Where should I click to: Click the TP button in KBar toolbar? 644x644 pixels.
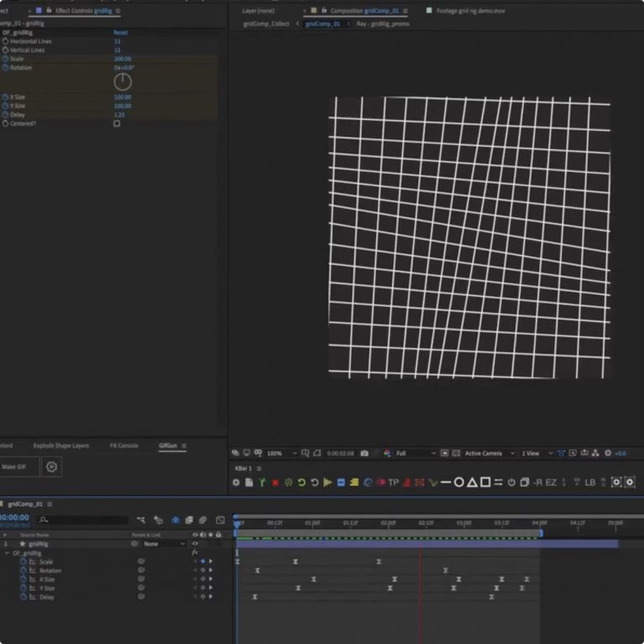[x=393, y=482]
